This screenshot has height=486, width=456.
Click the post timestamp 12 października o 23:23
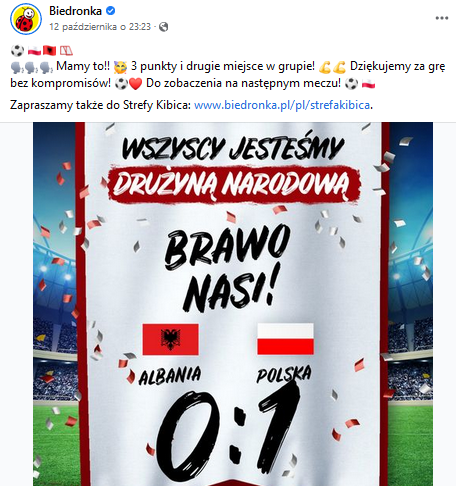100,27
